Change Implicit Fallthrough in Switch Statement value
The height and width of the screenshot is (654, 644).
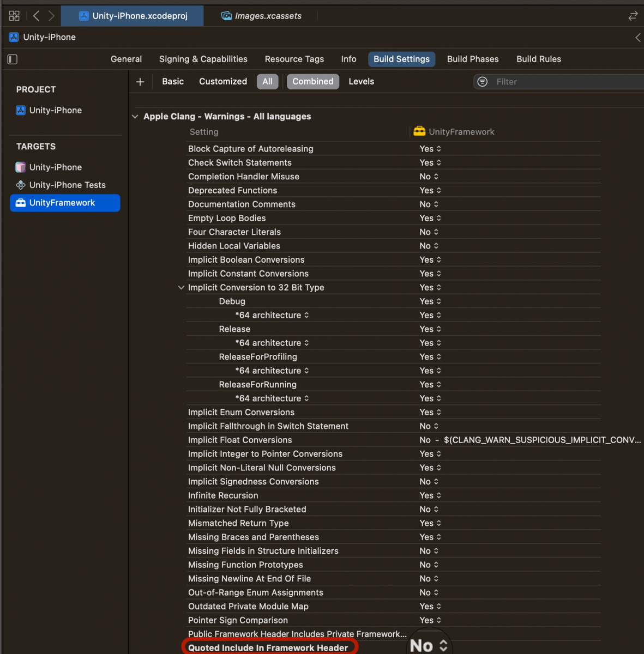(x=429, y=426)
